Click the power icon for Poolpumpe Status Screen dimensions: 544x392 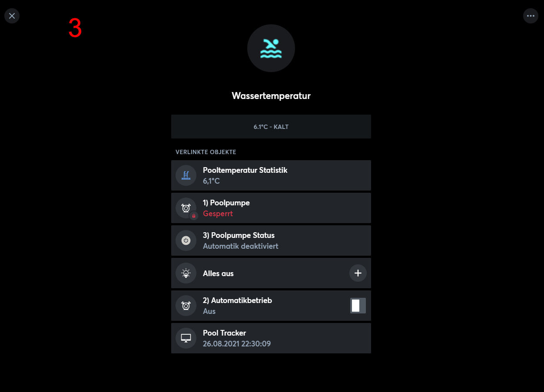(x=186, y=240)
